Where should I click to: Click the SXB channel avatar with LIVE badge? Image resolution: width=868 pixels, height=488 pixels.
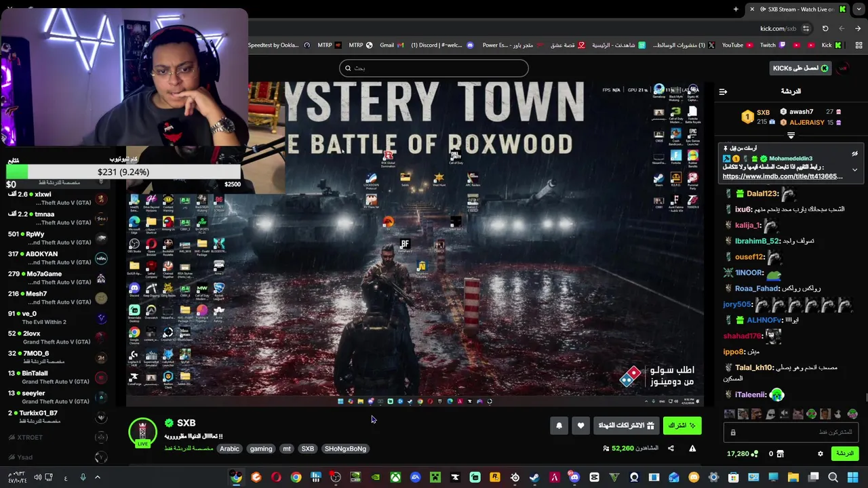point(142,434)
